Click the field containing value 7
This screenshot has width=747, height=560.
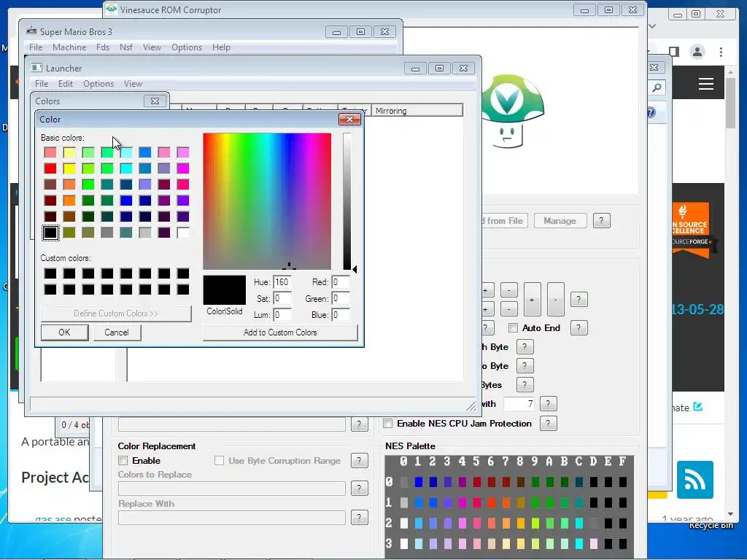(x=519, y=404)
